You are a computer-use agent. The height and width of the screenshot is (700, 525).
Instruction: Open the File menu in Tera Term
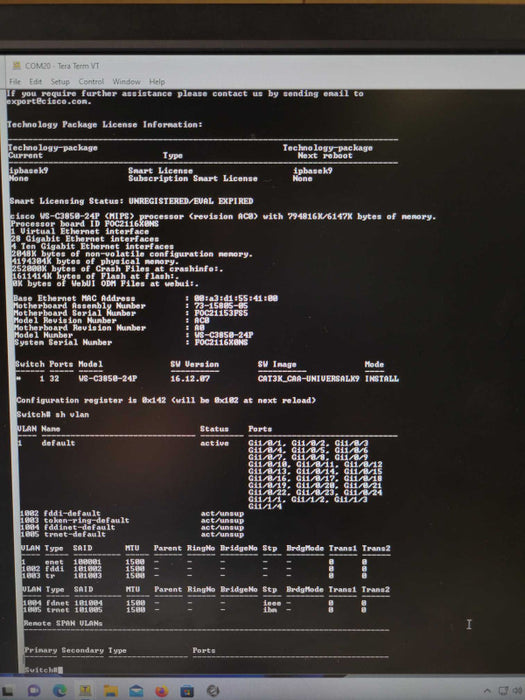tap(15, 82)
